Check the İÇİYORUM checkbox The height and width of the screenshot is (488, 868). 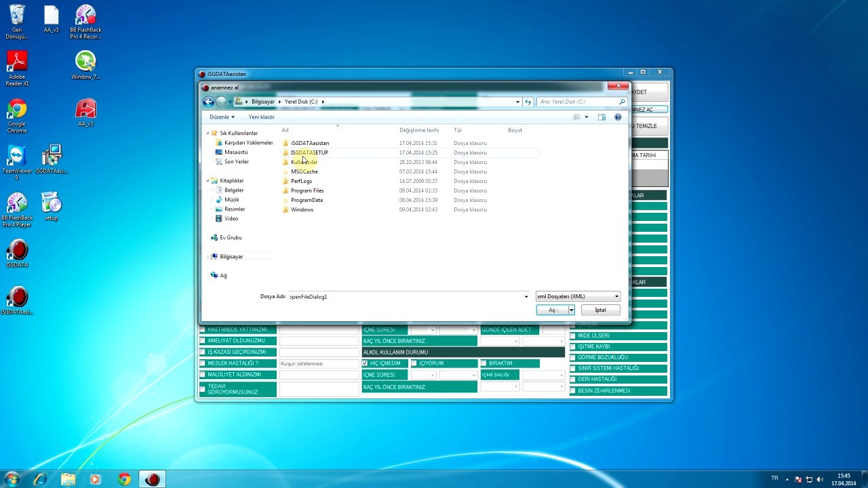pos(414,363)
